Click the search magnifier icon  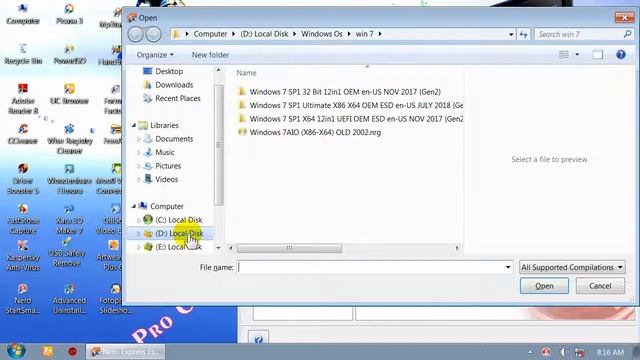627,34
